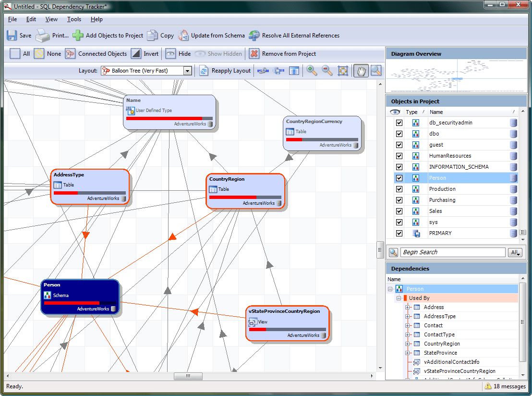Open the View menu
Screen dimensions: 532x396
[51, 19]
